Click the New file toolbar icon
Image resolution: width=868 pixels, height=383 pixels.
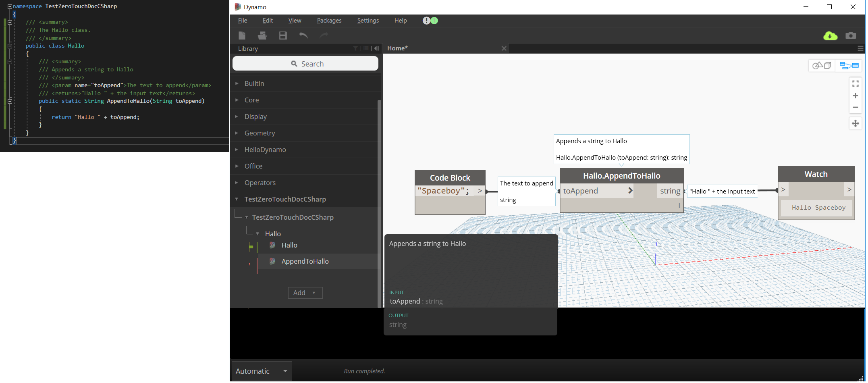click(x=242, y=35)
